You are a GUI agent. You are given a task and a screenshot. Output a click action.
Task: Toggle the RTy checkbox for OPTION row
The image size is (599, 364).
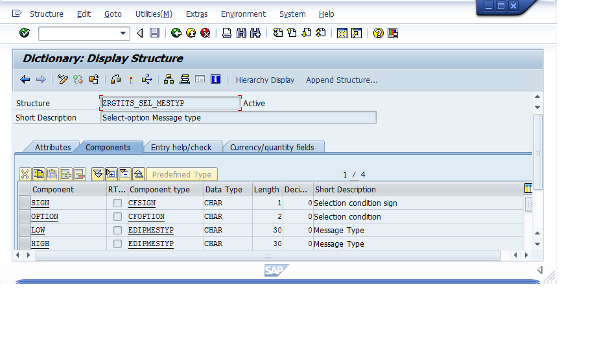[117, 217]
